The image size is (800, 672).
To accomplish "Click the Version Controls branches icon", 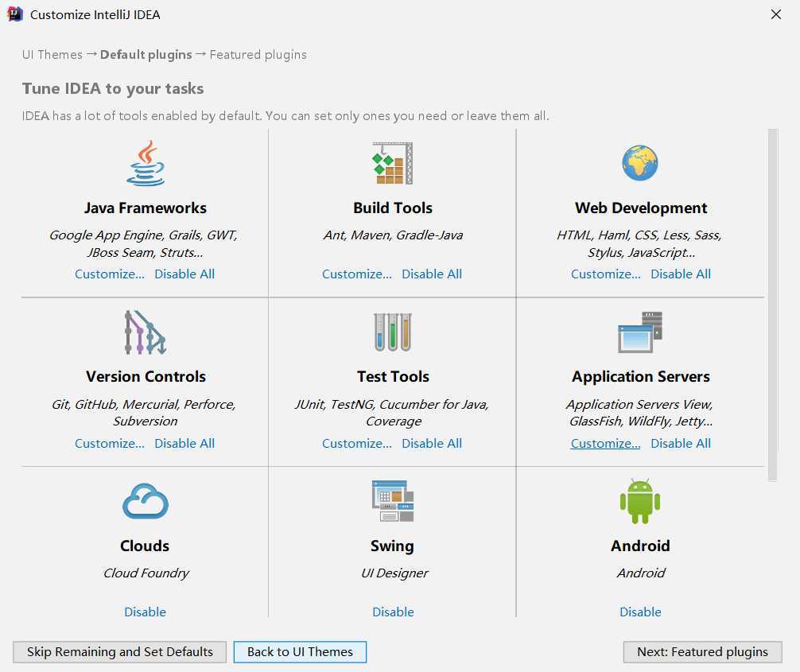I will click(x=146, y=332).
